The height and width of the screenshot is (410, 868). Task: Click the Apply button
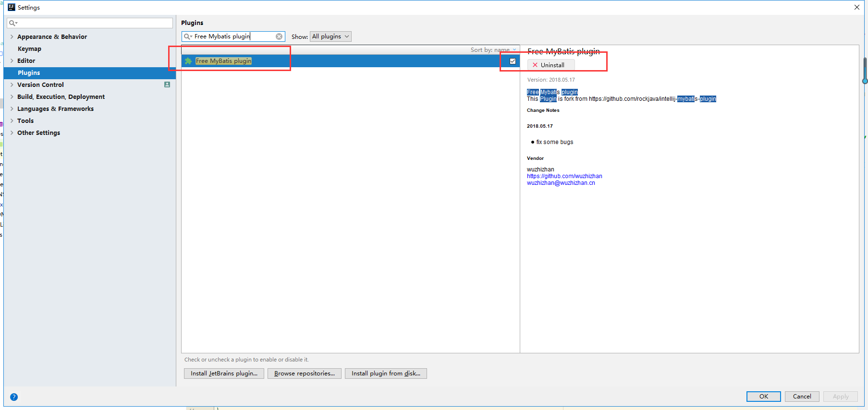coord(841,396)
